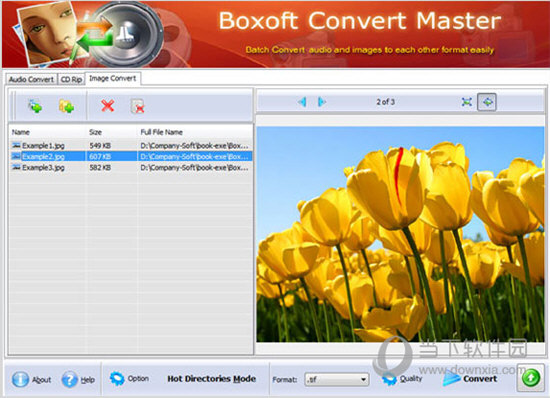
Task: Show previous image with left arrow
Action: [x=302, y=102]
